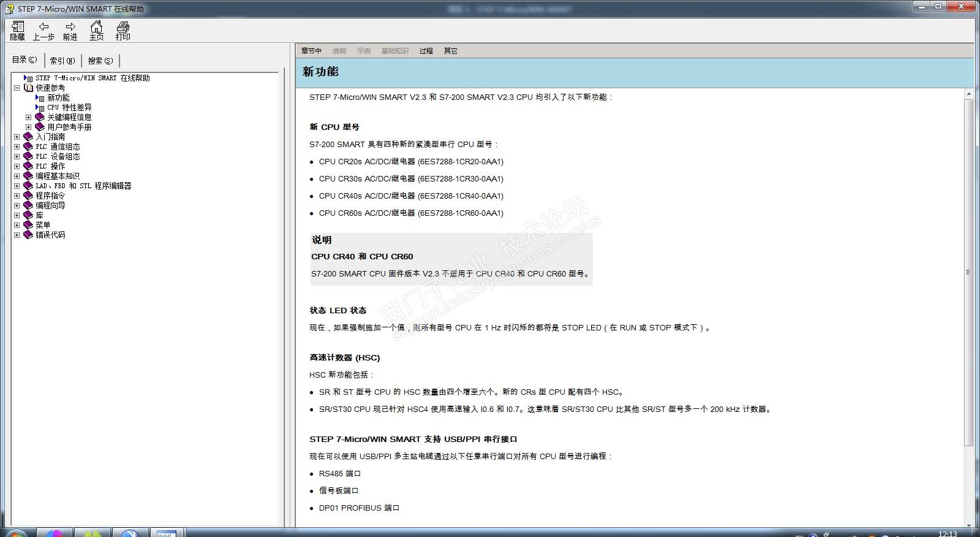980x537 pixels.
Task: Open the 过程 section link
Action: 426,51
